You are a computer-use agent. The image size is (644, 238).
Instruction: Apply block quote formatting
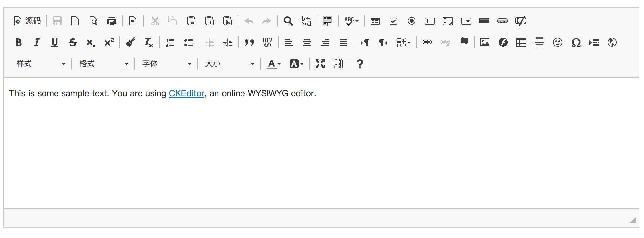pos(249,43)
